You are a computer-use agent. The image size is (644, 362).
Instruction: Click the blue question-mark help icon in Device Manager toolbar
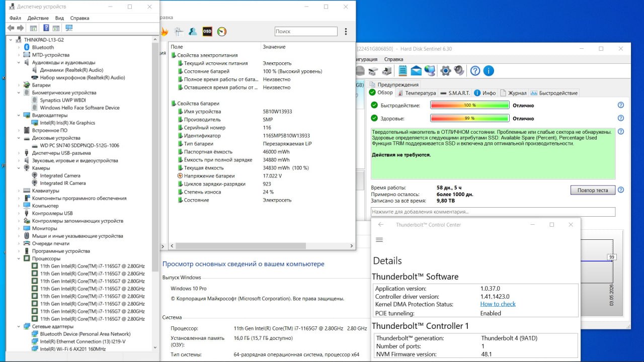(x=46, y=28)
